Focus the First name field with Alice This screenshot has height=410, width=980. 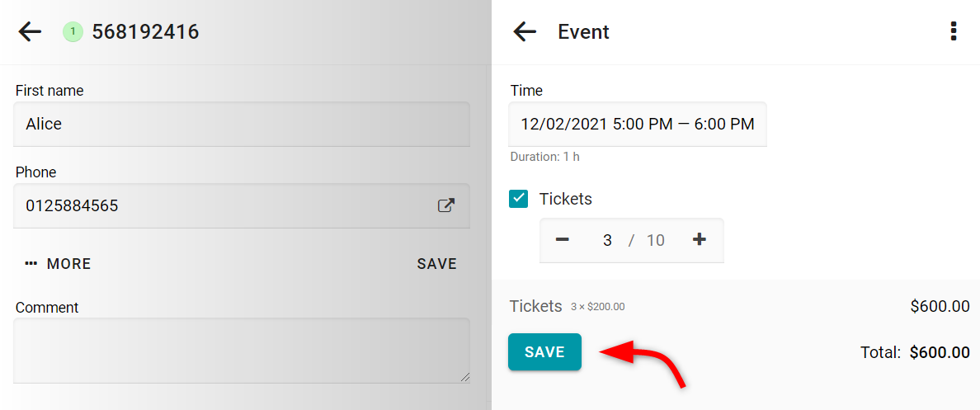241,125
